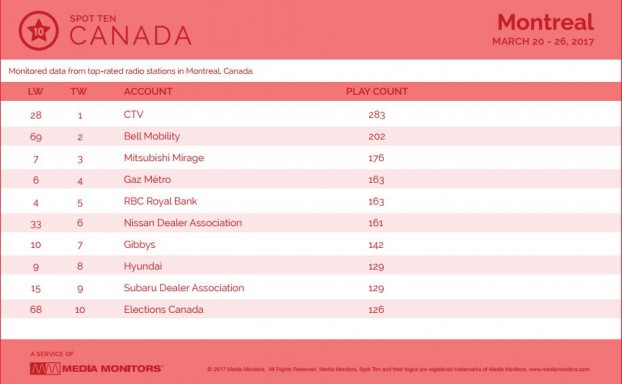Select the Mitsubishi Mirage account entry

point(164,158)
